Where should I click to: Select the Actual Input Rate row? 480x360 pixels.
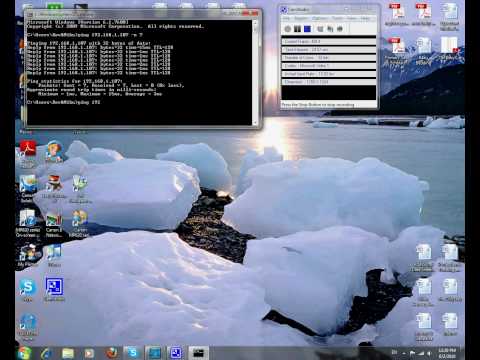[x=329, y=74]
